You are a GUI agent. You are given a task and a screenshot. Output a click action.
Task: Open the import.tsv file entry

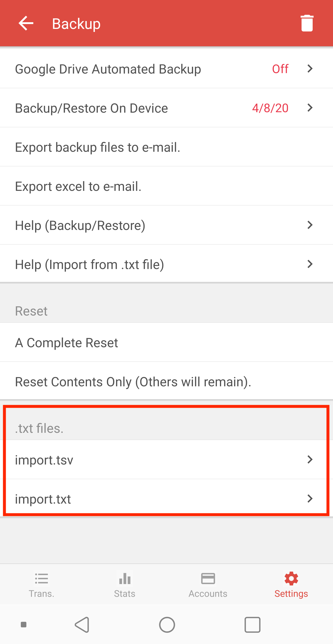click(166, 459)
